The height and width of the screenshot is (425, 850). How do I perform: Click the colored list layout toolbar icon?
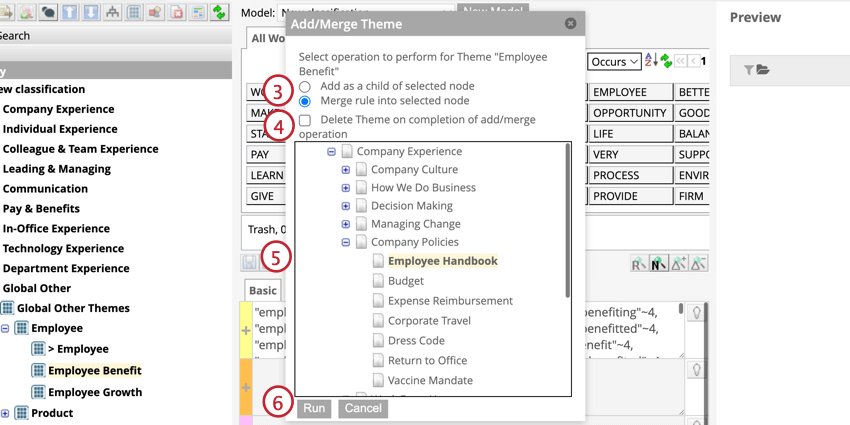pyautogui.click(x=198, y=12)
